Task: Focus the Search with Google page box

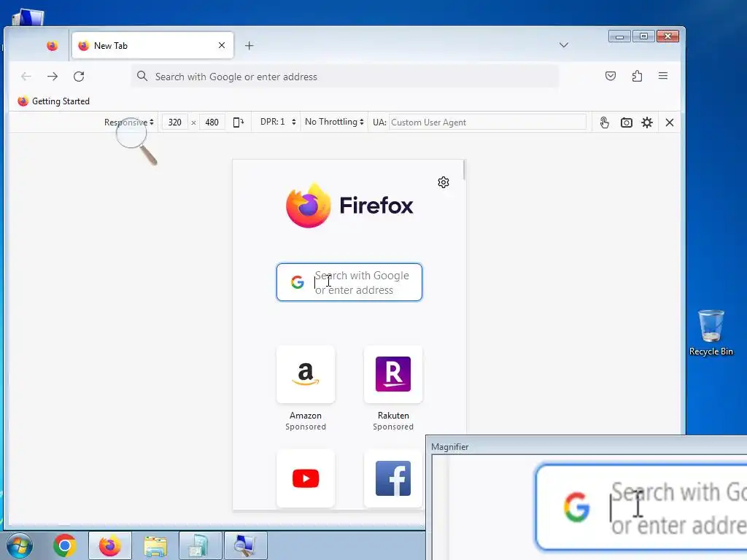Action: click(349, 282)
